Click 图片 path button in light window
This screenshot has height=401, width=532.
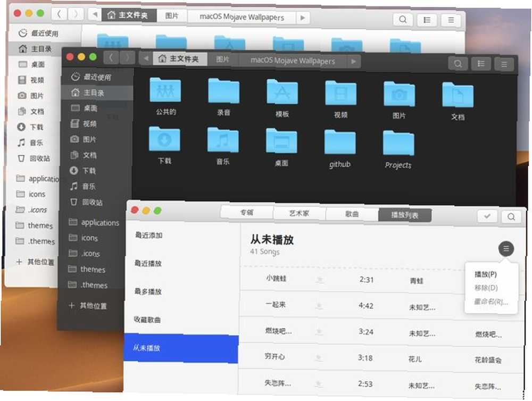(172, 15)
